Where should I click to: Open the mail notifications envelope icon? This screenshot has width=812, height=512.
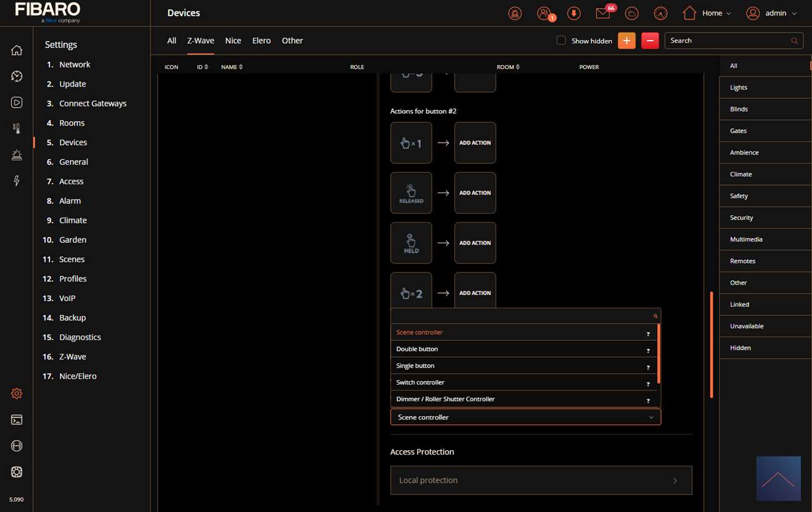(x=602, y=13)
